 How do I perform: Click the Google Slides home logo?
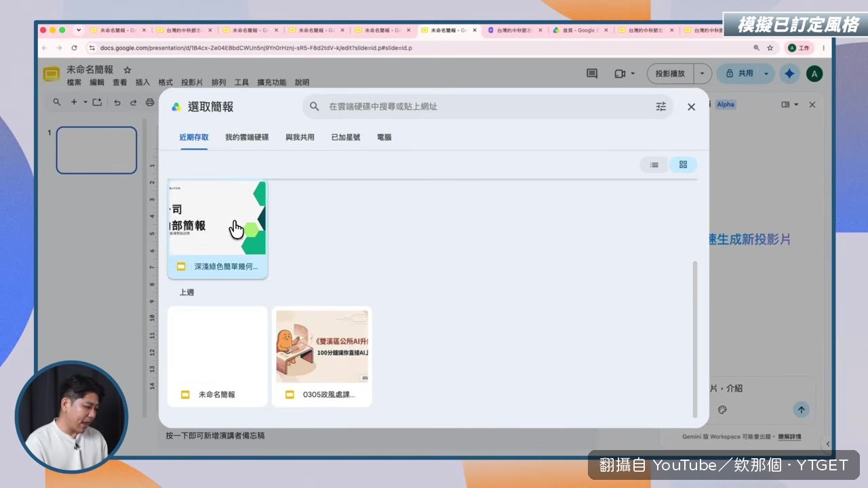coord(52,74)
